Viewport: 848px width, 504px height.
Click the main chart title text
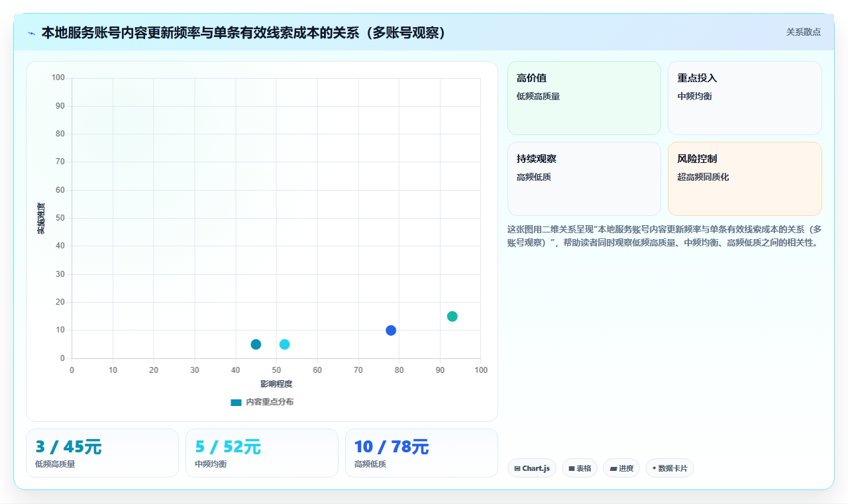pos(242,32)
